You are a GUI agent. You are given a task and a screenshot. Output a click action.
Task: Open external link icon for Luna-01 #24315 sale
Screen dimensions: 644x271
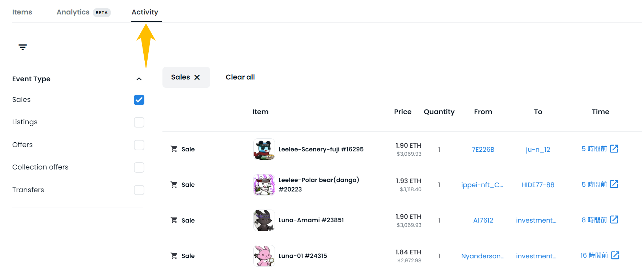[615, 255]
